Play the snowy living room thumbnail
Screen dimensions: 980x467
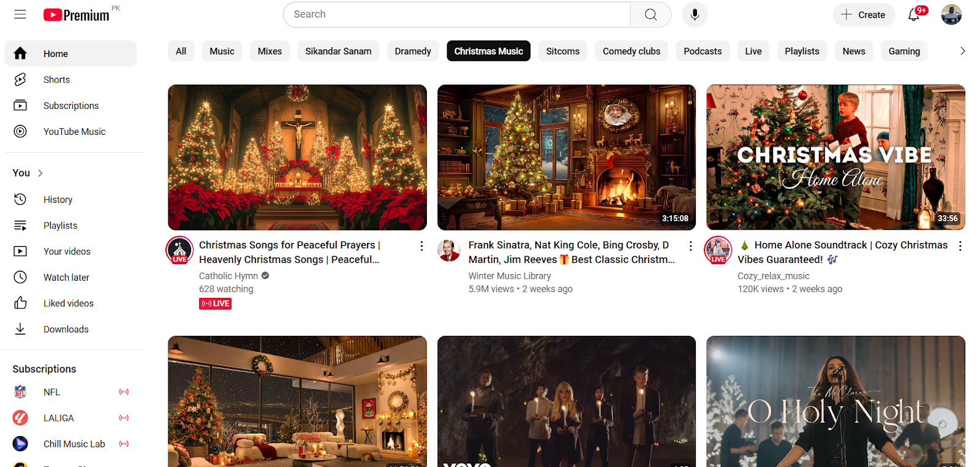pyautogui.click(x=297, y=401)
